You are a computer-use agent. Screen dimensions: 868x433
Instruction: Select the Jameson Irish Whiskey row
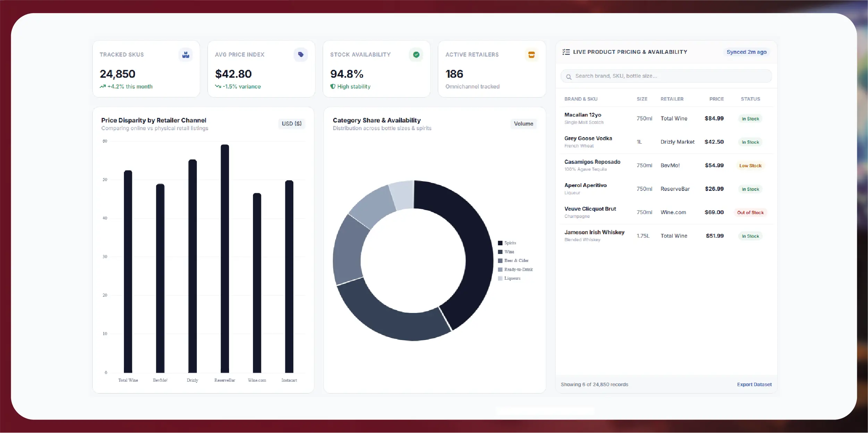666,236
